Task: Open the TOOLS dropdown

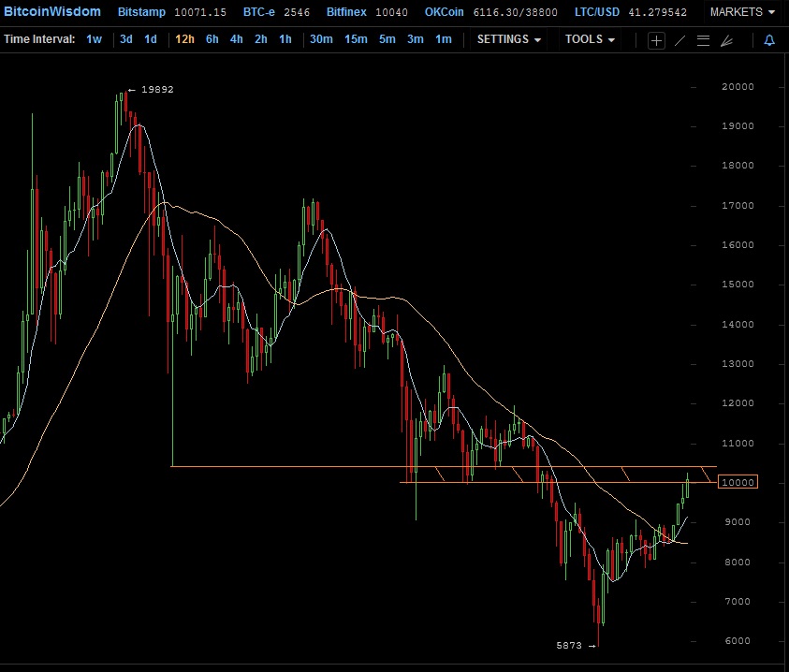Action: [590, 39]
